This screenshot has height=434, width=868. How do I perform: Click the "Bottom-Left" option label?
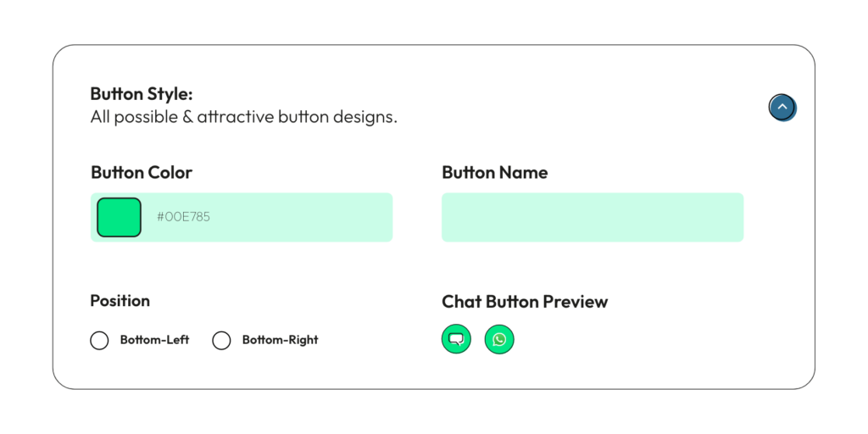coord(154,340)
